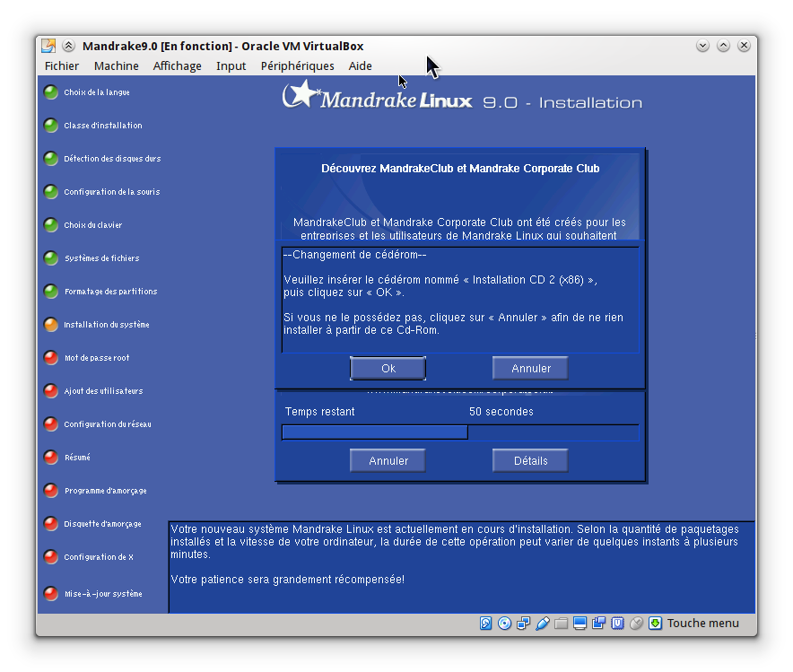Click the Systèmes de fichiers green bullet
The height and width of the screenshot is (672, 793).
tap(51, 258)
